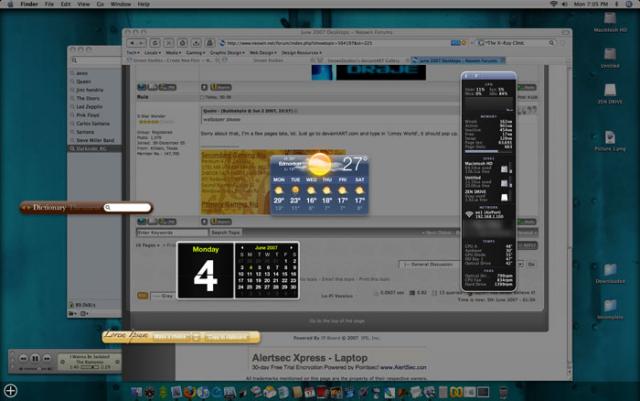Open the General Discussion forum jump dropdown
Viewport: 640px width, 401px height.
tap(462, 265)
